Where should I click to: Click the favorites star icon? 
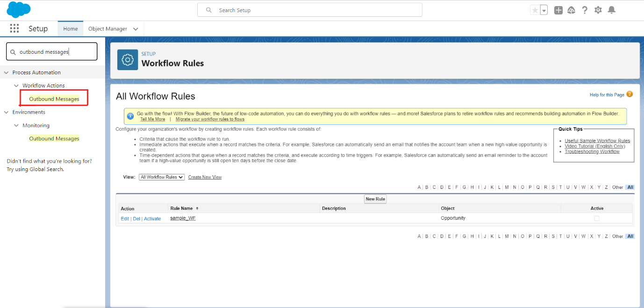[535, 10]
